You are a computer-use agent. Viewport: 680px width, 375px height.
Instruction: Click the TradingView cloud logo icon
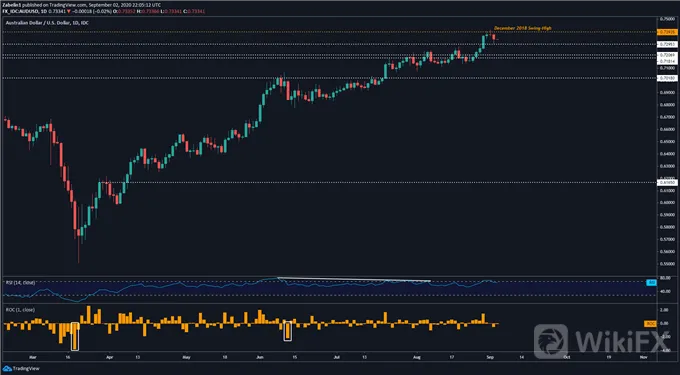7,369
